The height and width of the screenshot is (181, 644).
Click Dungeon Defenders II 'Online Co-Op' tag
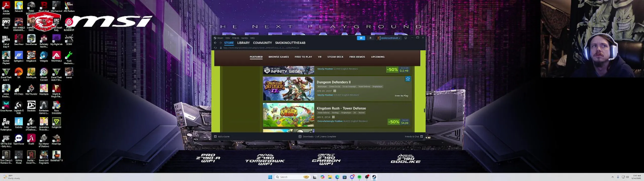pos(335,86)
